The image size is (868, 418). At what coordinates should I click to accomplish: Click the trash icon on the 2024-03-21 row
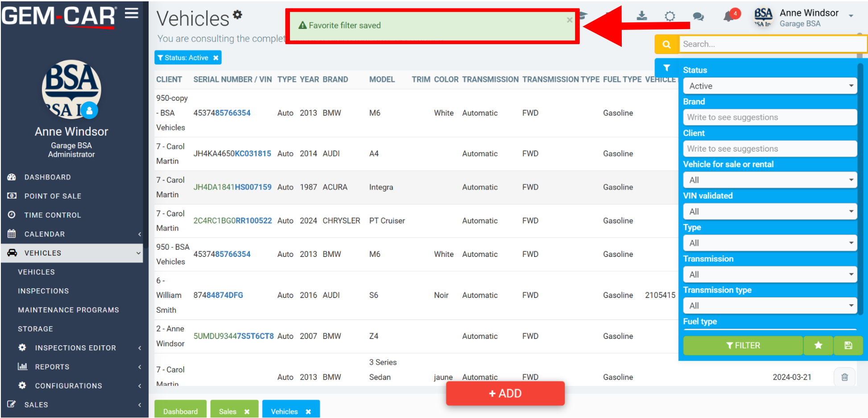point(844,377)
